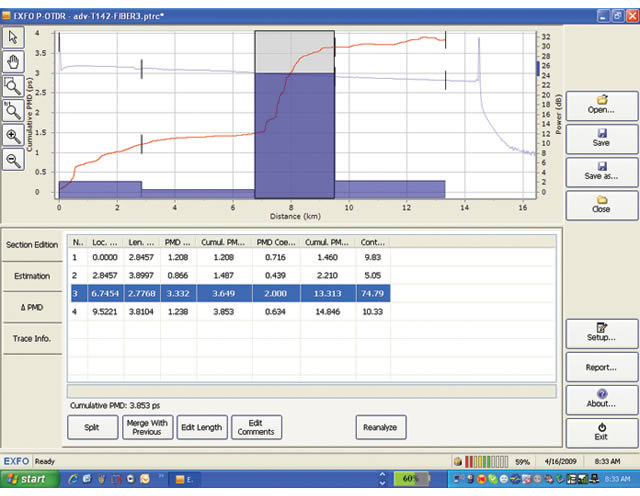Split the selected section
640x496 pixels.
pyautogui.click(x=92, y=427)
